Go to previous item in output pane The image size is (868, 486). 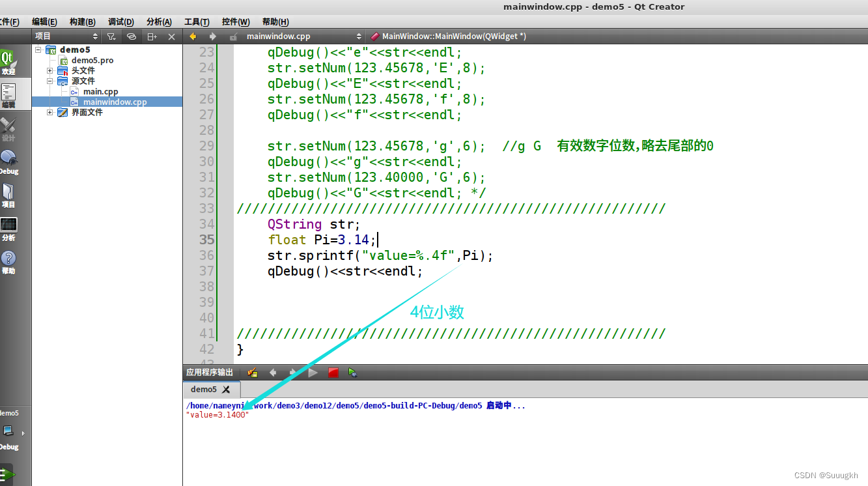pos(273,373)
